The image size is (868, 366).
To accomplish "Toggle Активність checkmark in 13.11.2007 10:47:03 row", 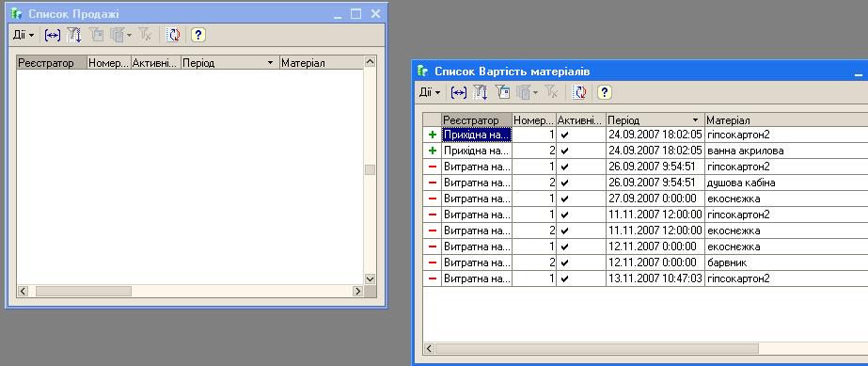I will click(564, 278).
